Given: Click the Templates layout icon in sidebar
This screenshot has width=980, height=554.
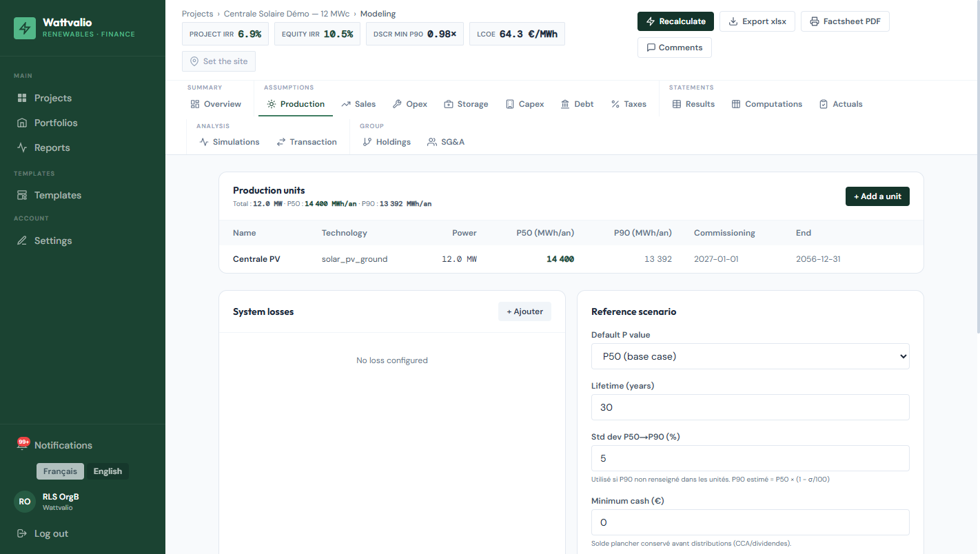Looking at the screenshot, I should coord(22,195).
